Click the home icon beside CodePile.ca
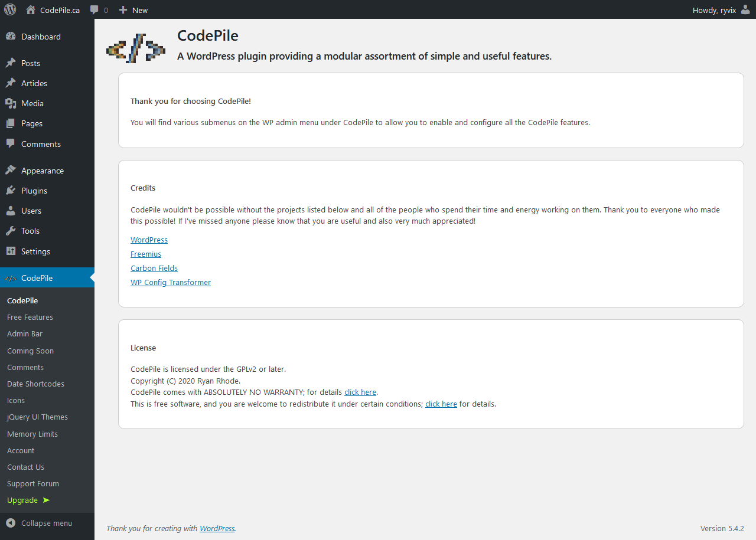756x540 pixels. pyautogui.click(x=31, y=9)
